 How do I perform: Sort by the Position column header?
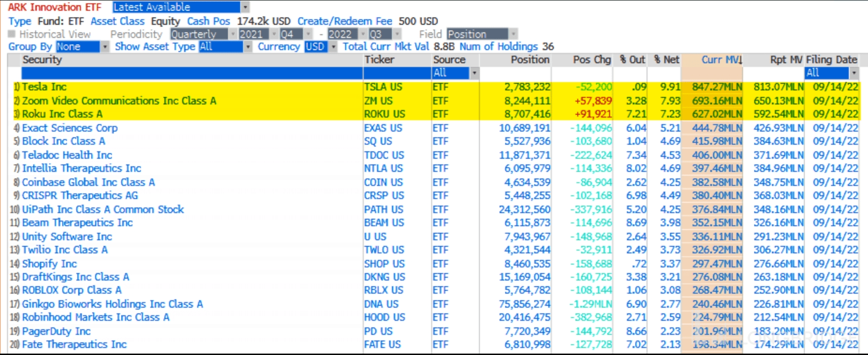coord(530,60)
